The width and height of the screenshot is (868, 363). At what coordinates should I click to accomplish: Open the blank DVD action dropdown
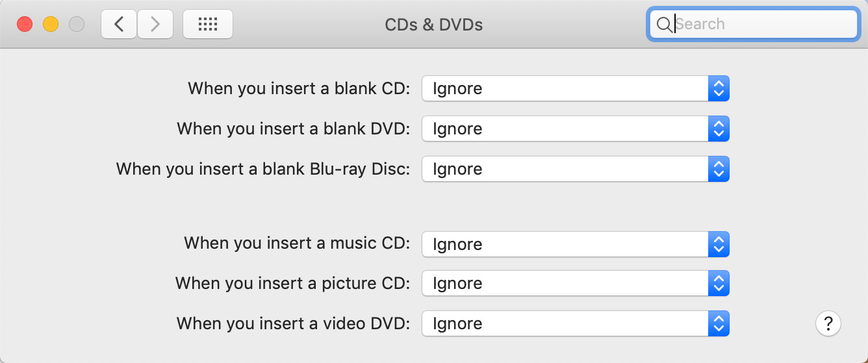coord(576,129)
